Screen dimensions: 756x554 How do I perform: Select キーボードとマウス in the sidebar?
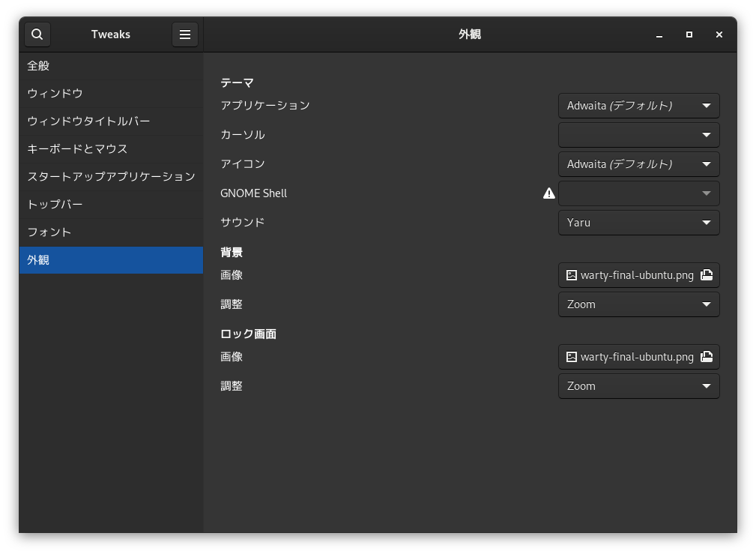(x=111, y=149)
